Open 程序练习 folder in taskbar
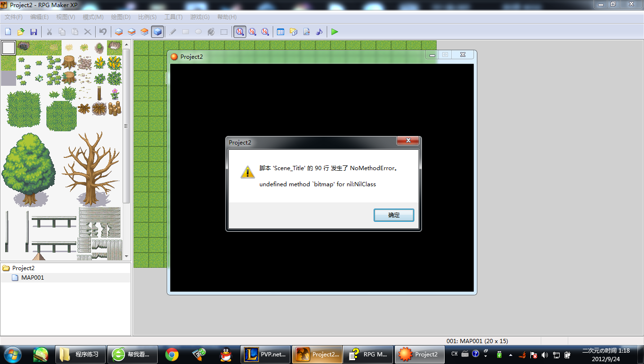Image resolution: width=644 pixels, height=364 pixels. click(x=81, y=354)
